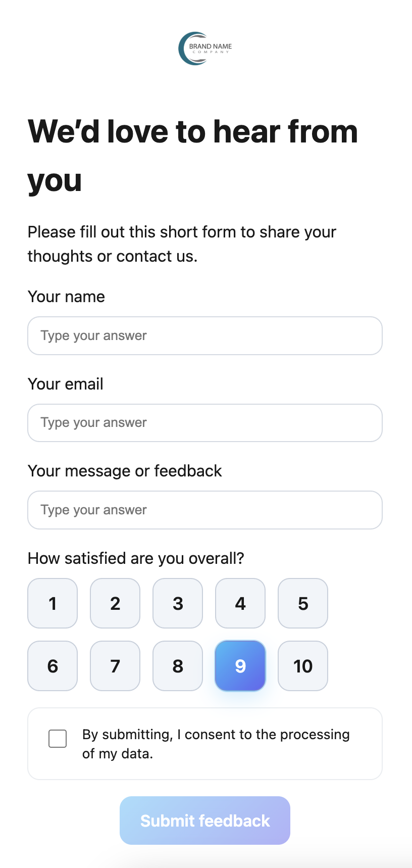
Task: Choose rating 3 on the satisfaction scale
Action: pos(178,603)
